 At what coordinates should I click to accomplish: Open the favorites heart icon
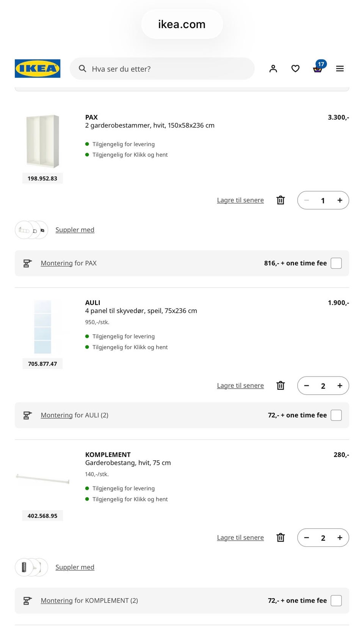point(295,69)
